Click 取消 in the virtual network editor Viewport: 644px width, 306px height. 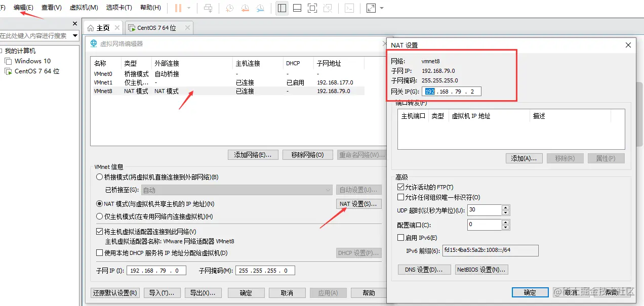click(x=287, y=293)
